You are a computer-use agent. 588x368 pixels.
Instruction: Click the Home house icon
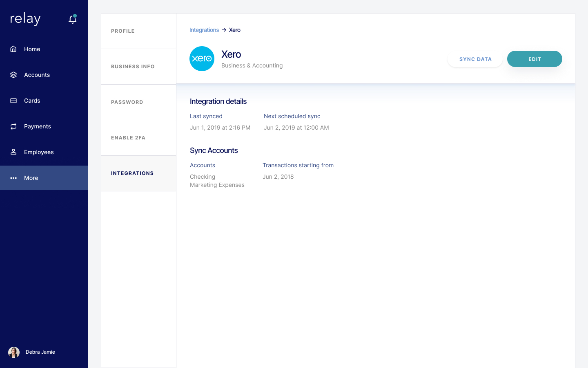click(x=13, y=49)
